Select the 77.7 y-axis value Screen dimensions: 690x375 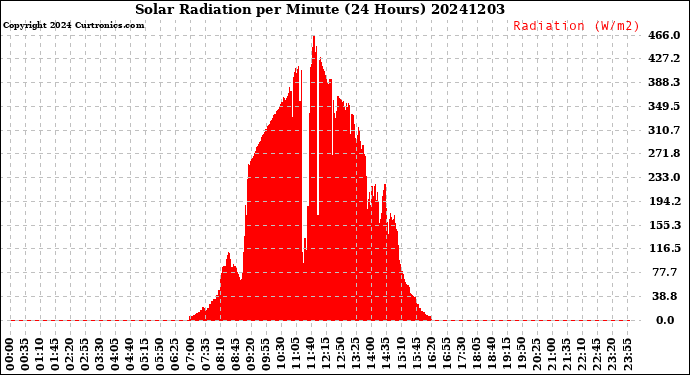pos(665,272)
